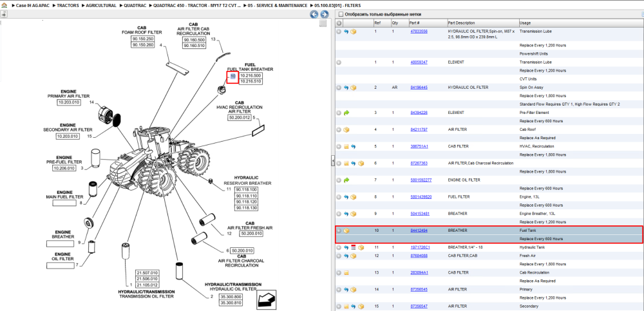
Task: Click blue supersession arrow for part 47833556
Action: [x=346, y=31]
